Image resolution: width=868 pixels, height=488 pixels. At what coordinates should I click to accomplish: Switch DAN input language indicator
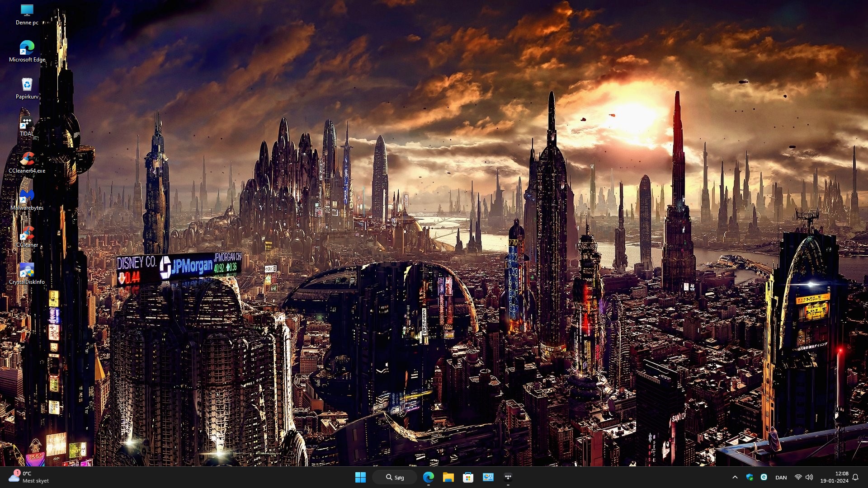click(x=781, y=478)
